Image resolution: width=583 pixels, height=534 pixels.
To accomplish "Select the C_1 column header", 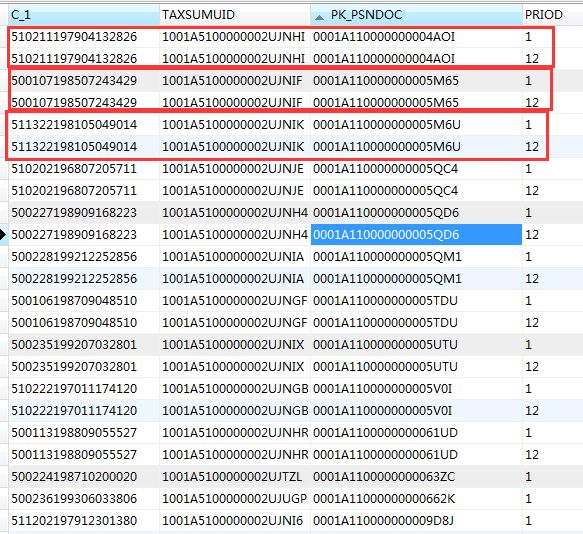I will (84, 15).
